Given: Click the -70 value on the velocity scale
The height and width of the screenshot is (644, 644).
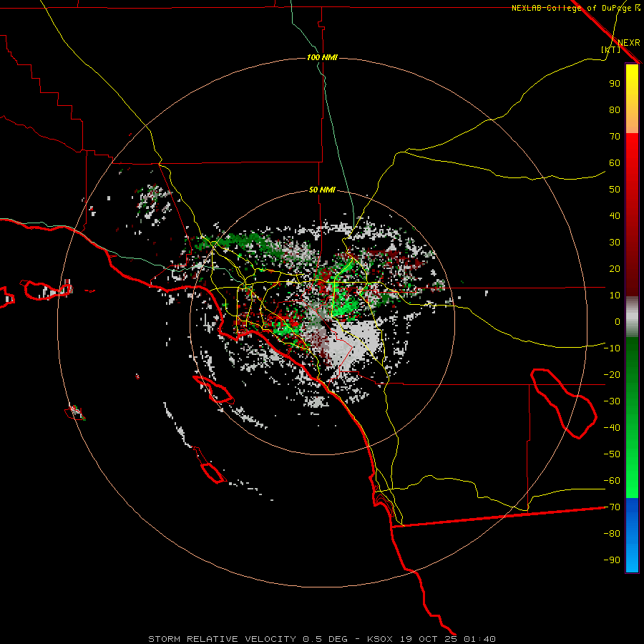Looking at the screenshot, I should click(x=612, y=507).
